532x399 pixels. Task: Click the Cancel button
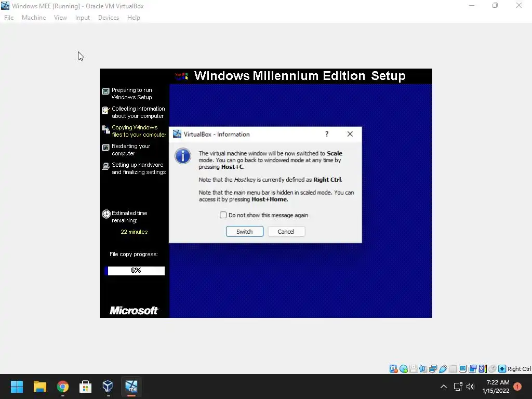coord(286,231)
